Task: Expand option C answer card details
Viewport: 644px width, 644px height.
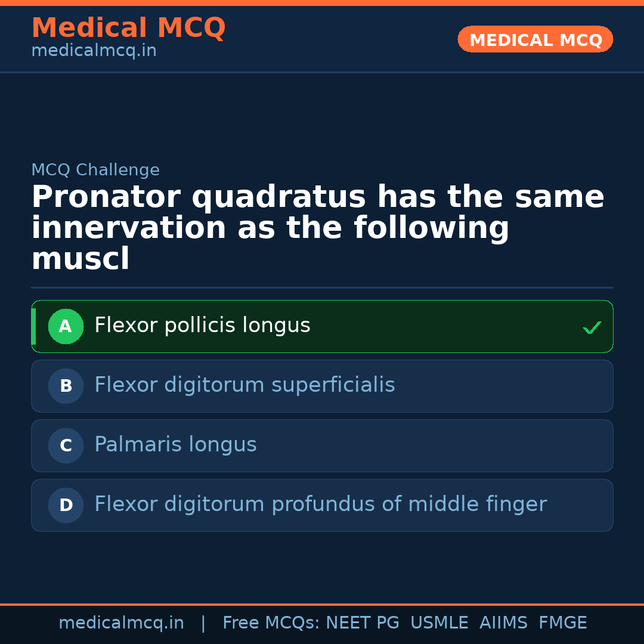Action: (322, 445)
